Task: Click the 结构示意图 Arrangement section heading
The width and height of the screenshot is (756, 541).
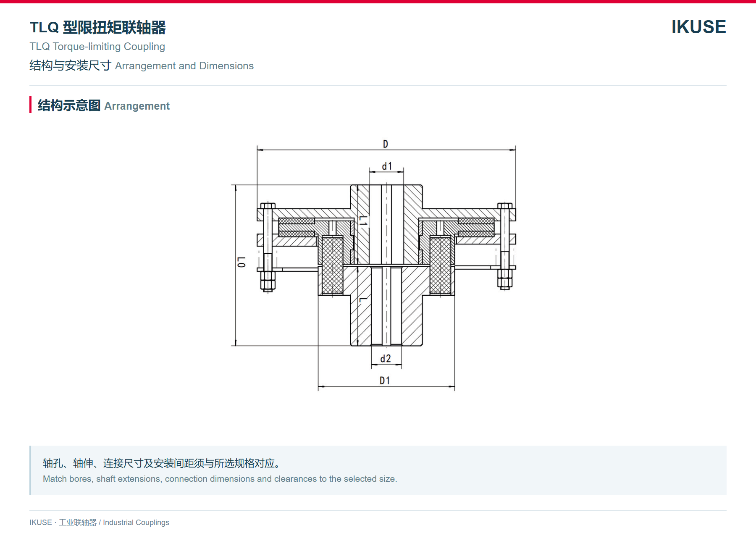Action: tap(104, 105)
